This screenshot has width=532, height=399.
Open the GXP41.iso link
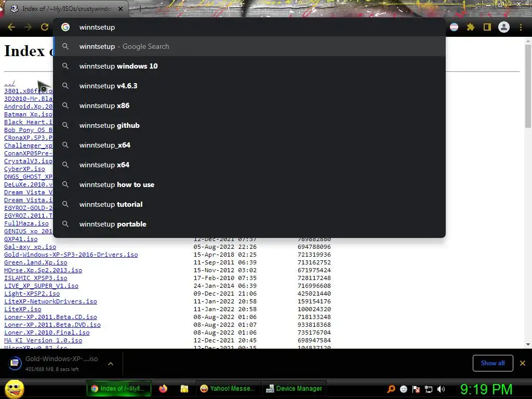coord(21,239)
